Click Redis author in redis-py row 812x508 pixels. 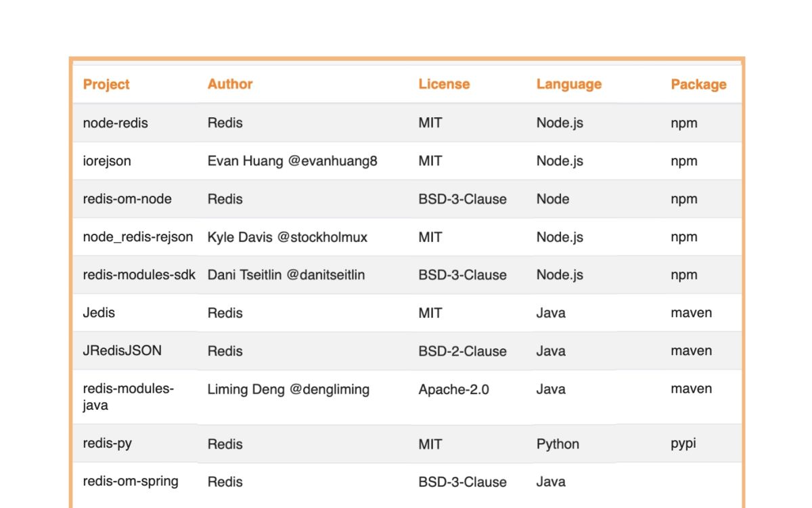(x=225, y=444)
